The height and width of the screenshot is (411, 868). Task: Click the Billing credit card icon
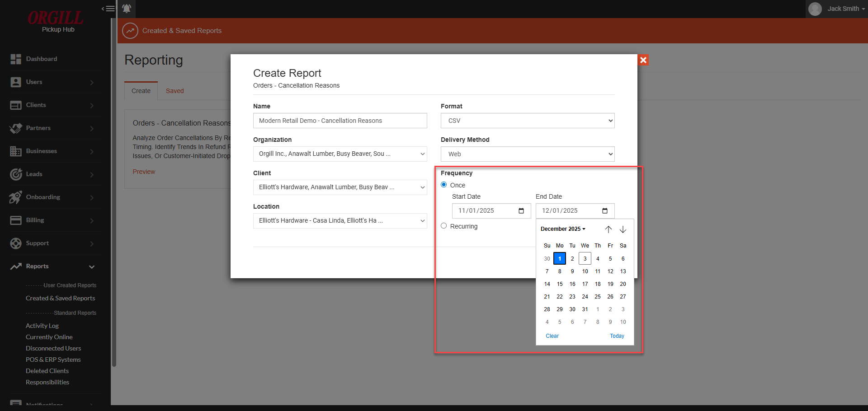(16, 220)
